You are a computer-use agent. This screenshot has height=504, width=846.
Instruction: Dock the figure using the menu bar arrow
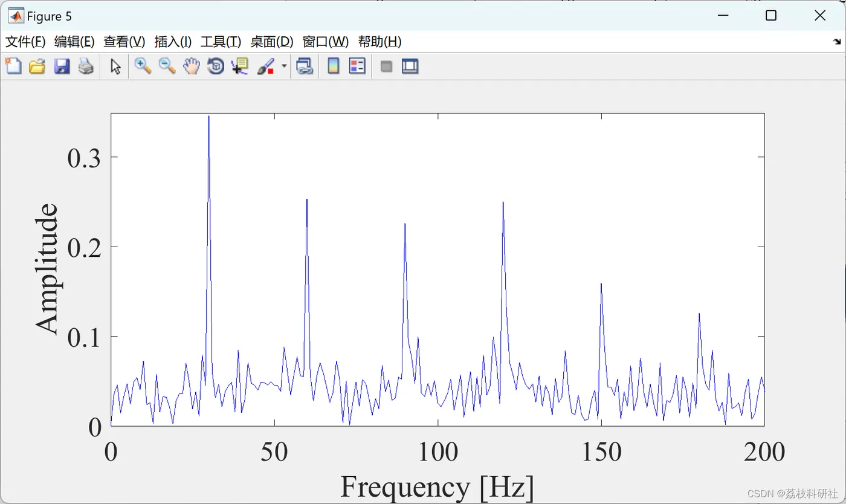point(837,42)
